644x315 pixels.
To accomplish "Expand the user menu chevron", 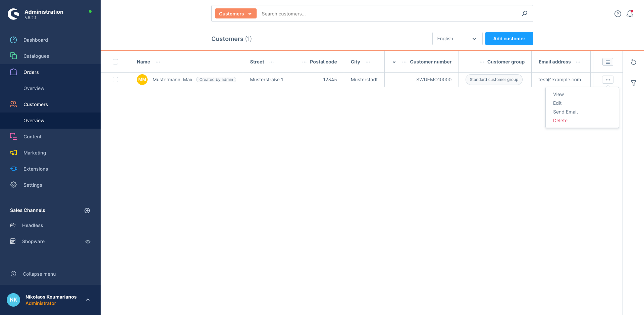I will point(88,300).
